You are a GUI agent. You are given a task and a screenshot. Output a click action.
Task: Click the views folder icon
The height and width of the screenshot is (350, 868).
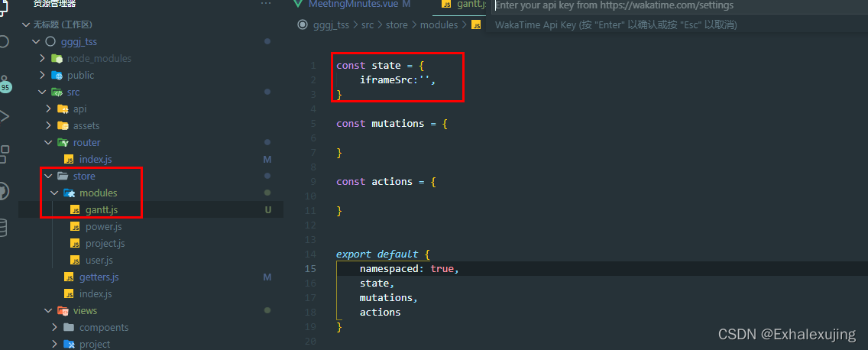63,311
